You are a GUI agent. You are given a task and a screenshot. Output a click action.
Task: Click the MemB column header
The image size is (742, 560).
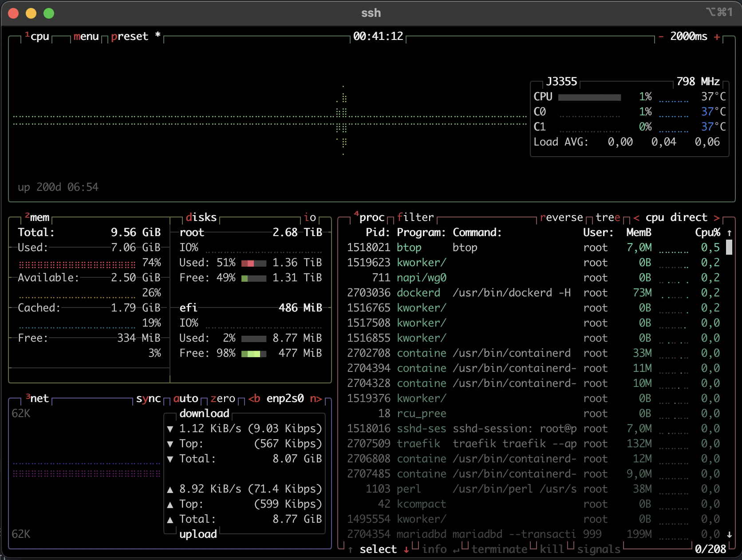click(639, 233)
